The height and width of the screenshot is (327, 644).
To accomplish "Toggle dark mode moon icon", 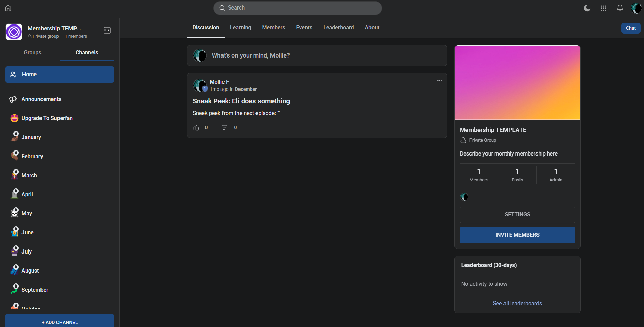I will tap(587, 8).
